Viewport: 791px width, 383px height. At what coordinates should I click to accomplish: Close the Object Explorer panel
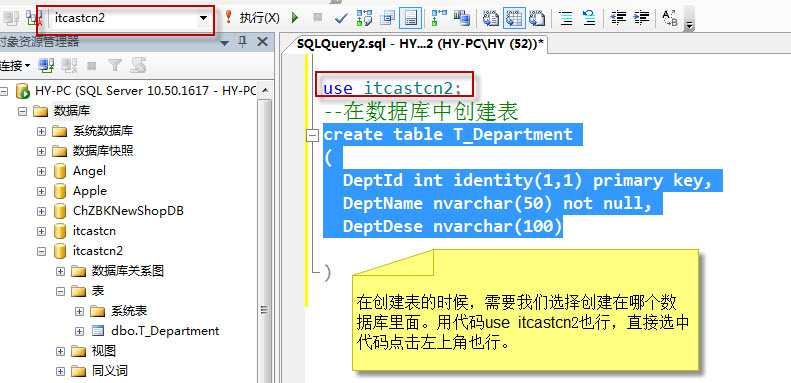262,42
